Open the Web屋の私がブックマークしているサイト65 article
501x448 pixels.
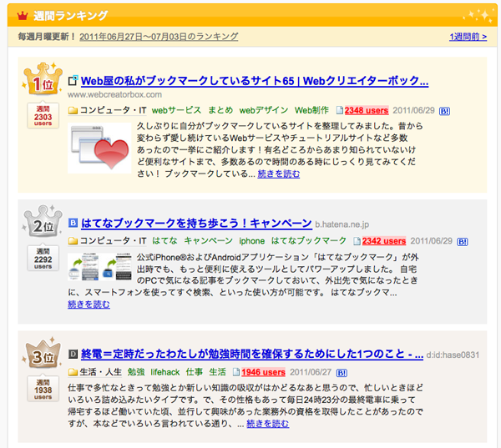click(x=255, y=81)
